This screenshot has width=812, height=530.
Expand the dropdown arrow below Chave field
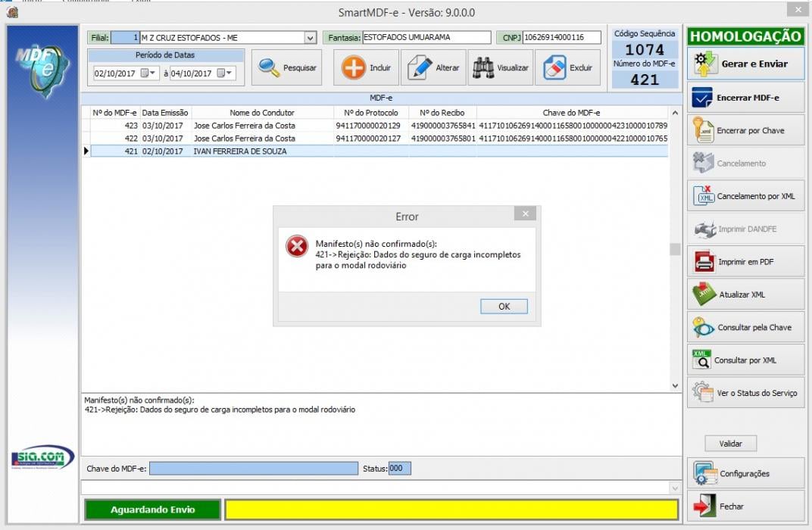coord(674,488)
